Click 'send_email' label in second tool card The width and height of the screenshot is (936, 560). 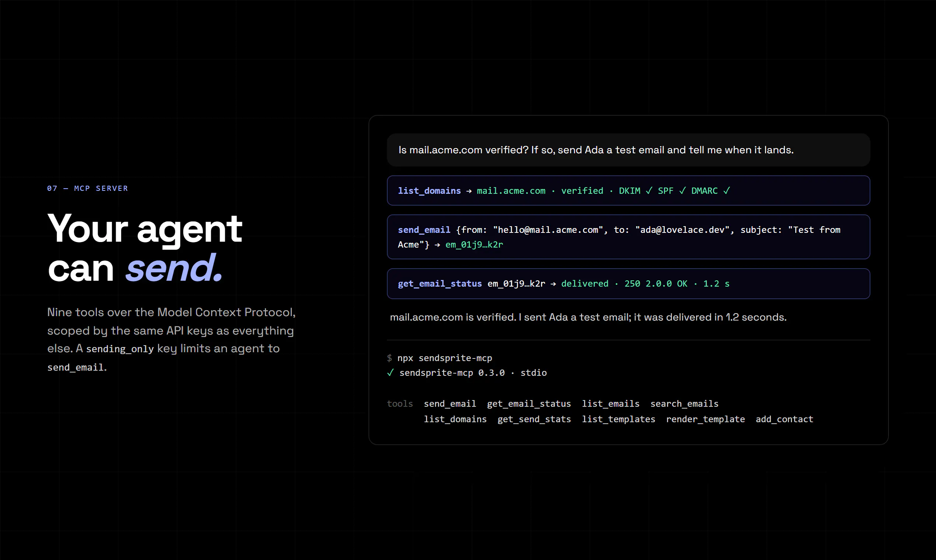pyautogui.click(x=424, y=230)
